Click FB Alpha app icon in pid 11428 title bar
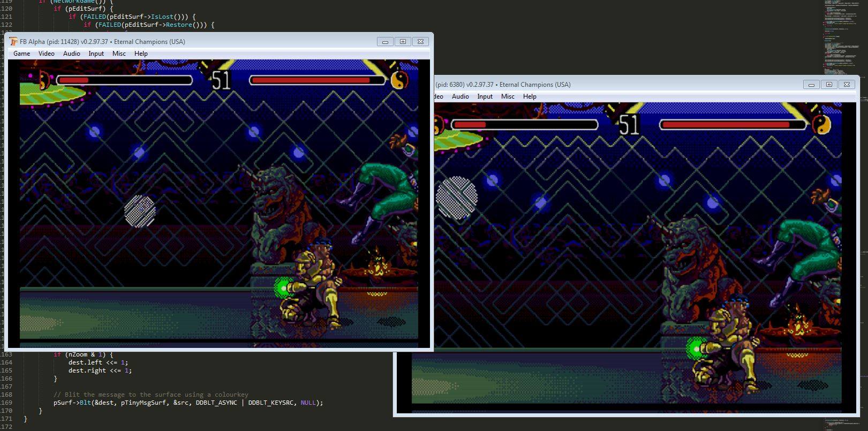This screenshot has height=431, width=868. coord(14,41)
